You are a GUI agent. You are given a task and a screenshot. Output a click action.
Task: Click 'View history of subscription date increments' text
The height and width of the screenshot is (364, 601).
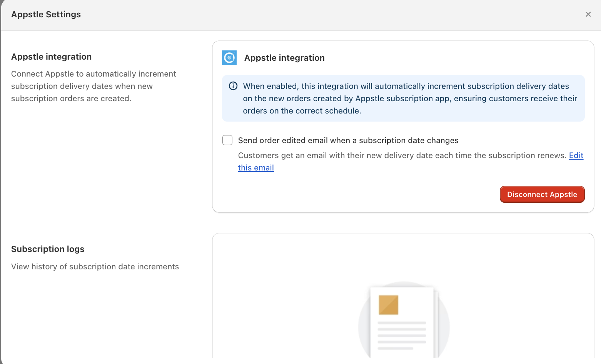[95, 267]
